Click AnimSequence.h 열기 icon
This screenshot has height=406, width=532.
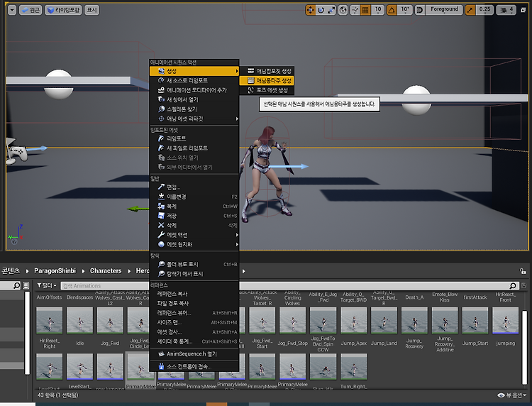(x=161, y=353)
